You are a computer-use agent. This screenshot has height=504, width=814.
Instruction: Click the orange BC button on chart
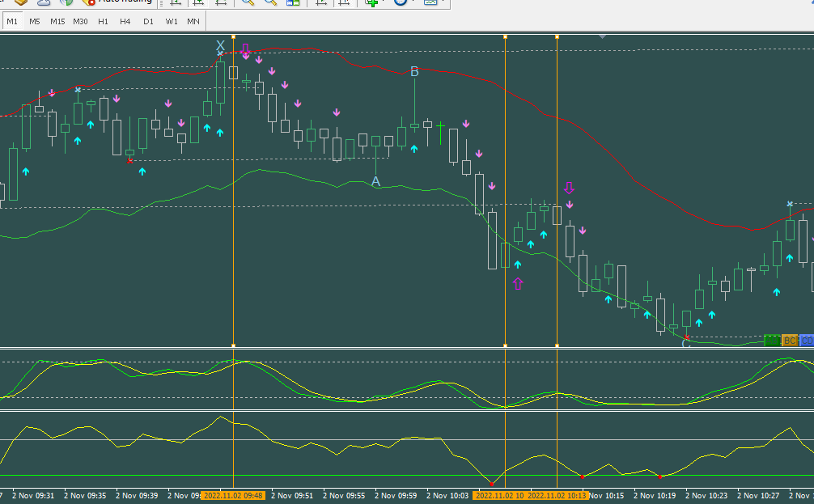click(789, 341)
